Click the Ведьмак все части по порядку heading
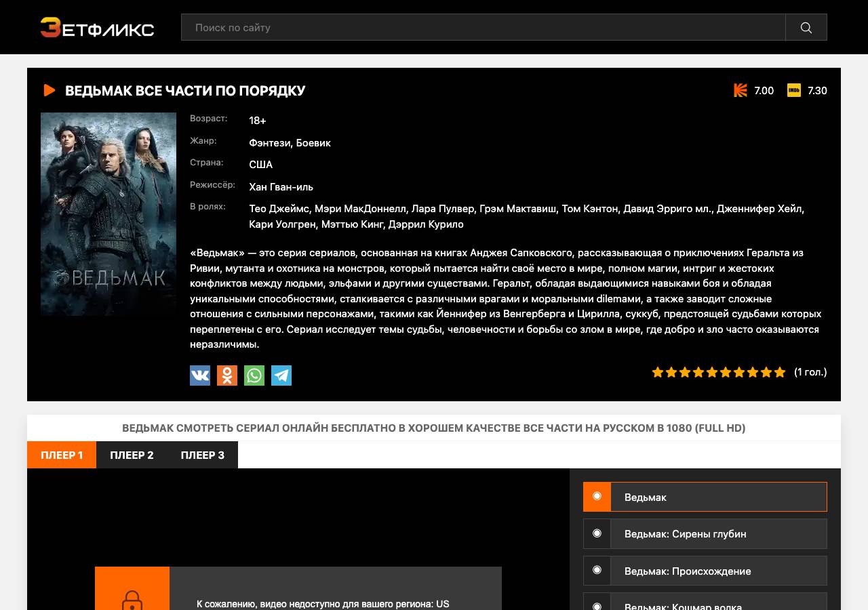 [185, 91]
